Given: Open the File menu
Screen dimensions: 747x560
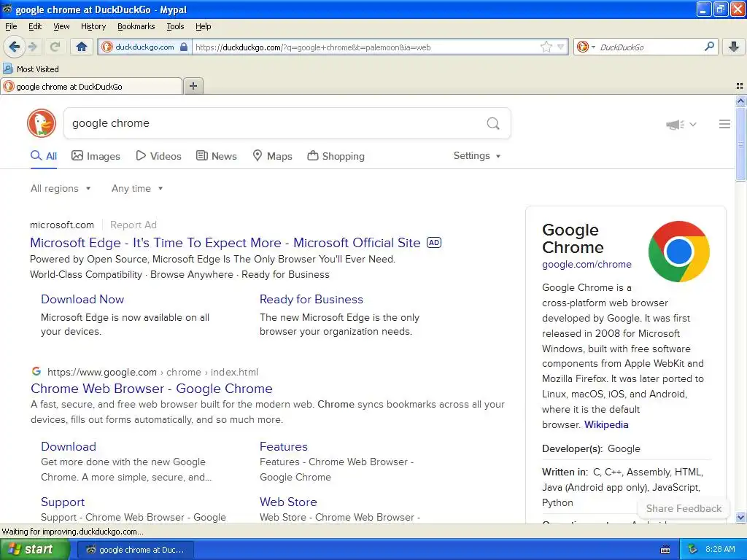Looking at the screenshot, I should pyautogui.click(x=11, y=26).
